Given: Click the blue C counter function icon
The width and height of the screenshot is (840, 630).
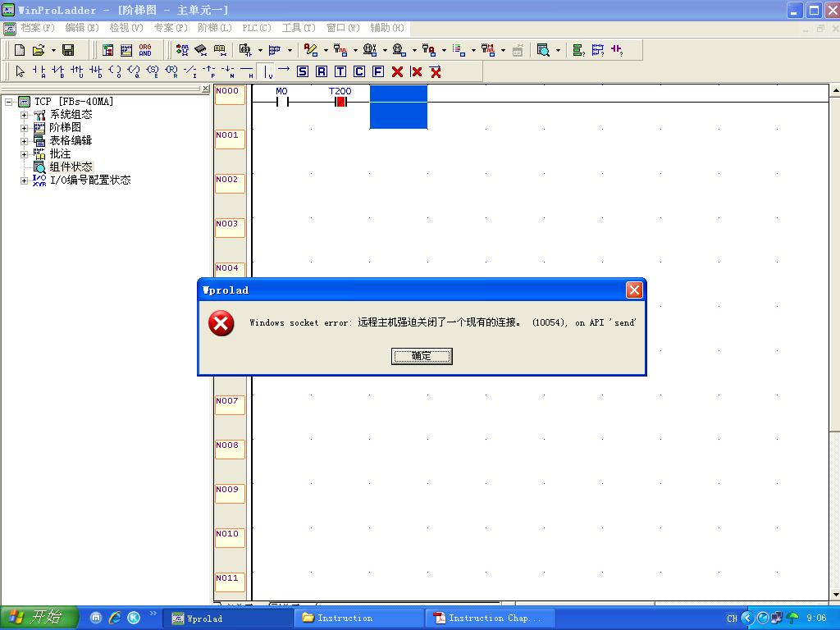Looking at the screenshot, I should 359,72.
